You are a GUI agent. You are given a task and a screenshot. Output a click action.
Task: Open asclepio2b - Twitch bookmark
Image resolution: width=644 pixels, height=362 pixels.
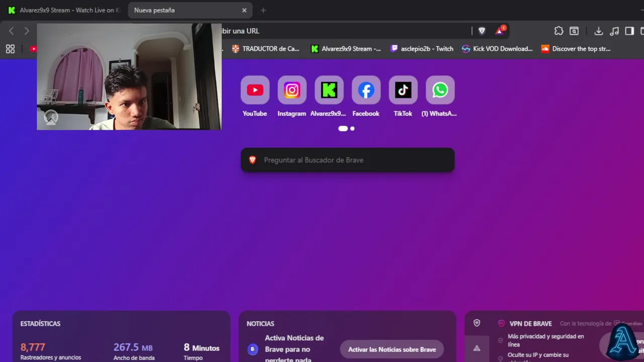coord(422,49)
